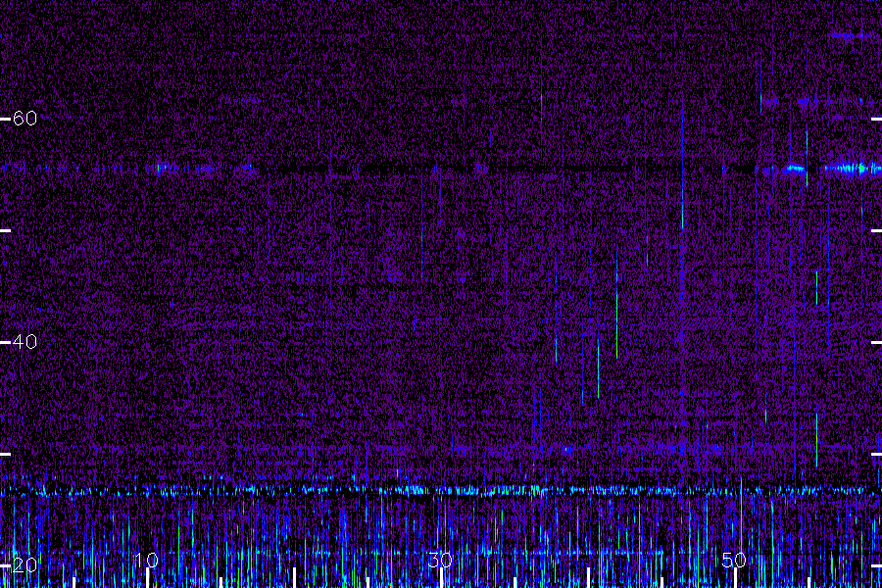Click the 10 time axis label
Image resolution: width=882 pixels, height=588 pixels.
[x=146, y=560]
